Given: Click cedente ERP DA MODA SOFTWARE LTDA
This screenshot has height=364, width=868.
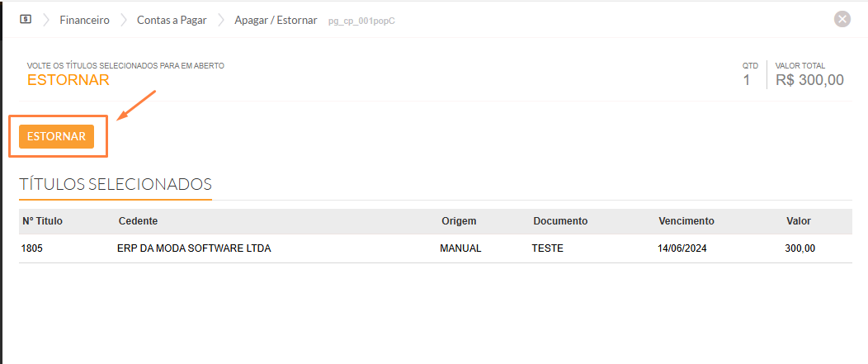Looking at the screenshot, I should tap(194, 248).
